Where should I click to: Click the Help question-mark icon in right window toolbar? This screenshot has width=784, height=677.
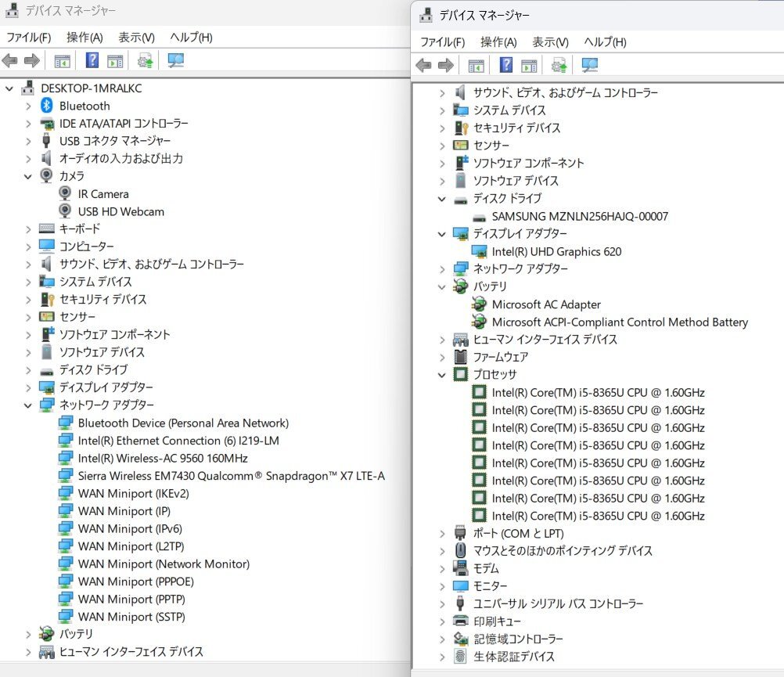pos(506,65)
